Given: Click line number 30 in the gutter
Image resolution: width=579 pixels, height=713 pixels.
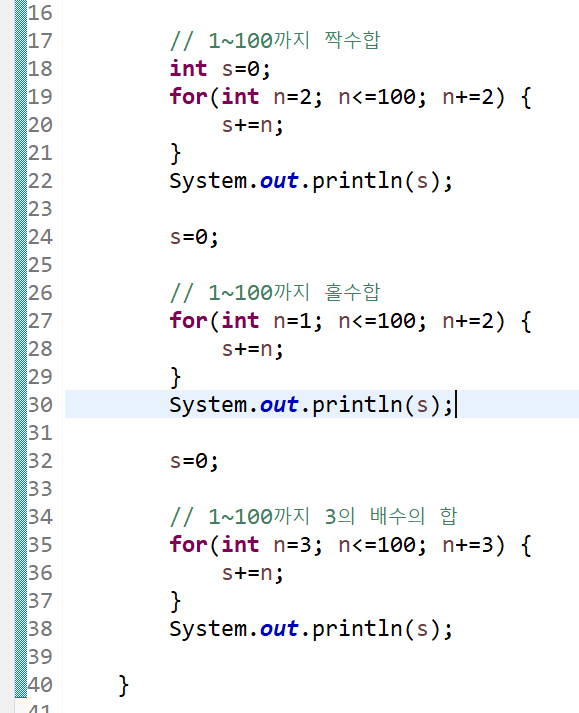Looking at the screenshot, I should [x=40, y=406].
